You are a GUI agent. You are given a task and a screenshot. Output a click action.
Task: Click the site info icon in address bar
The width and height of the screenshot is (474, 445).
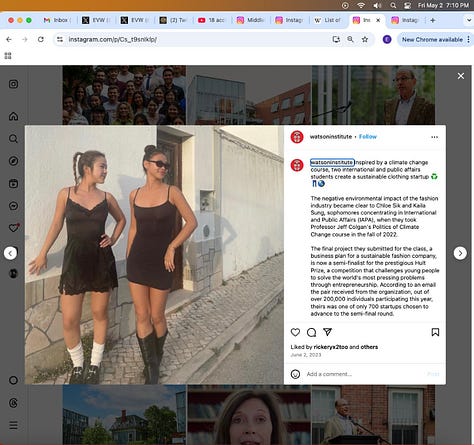60,39
